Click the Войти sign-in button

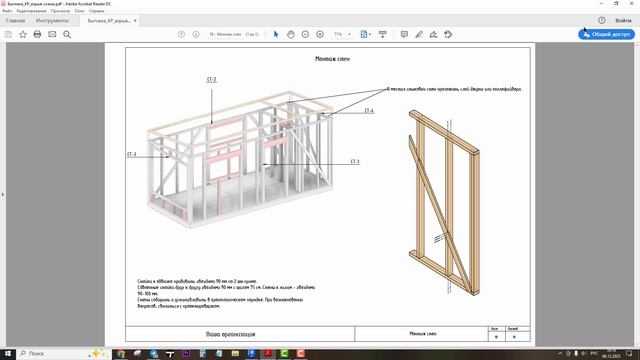coord(623,20)
